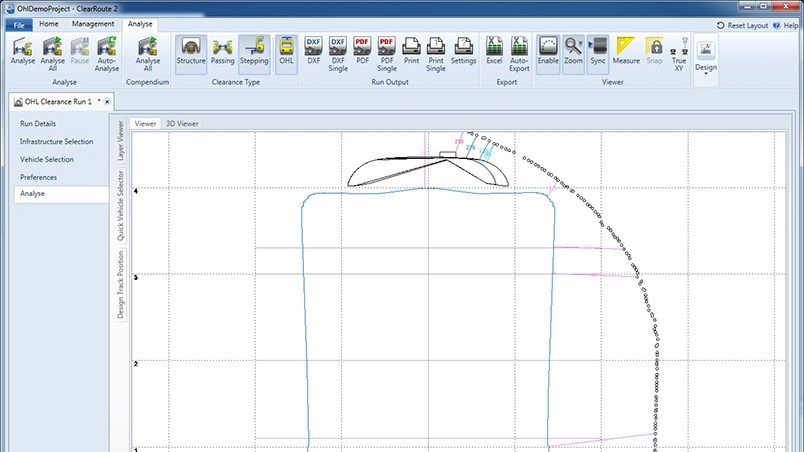Select OHL Clearance Run 1 document tab
The image size is (804, 452).
(57, 101)
